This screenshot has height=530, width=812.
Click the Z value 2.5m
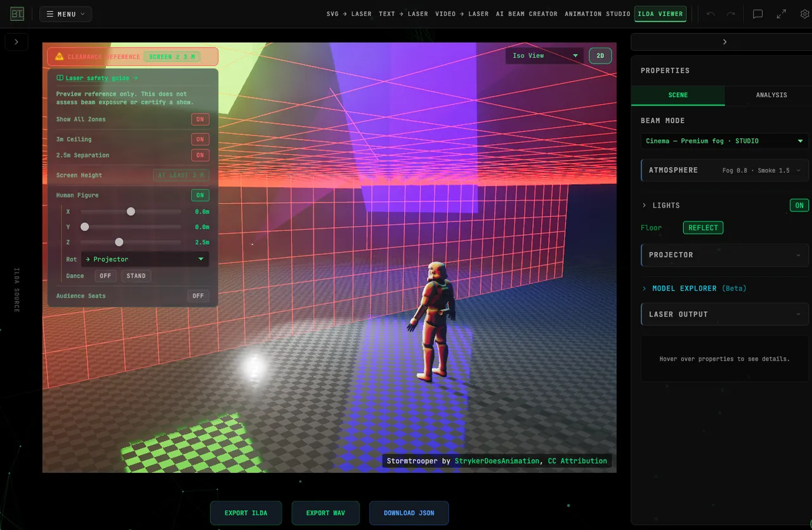click(202, 242)
